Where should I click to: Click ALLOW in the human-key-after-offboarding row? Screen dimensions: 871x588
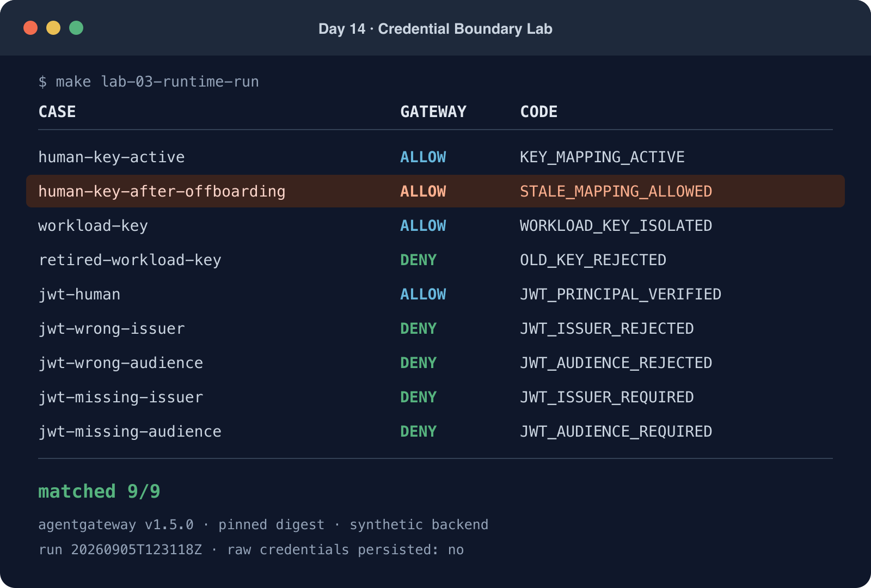pos(423,192)
